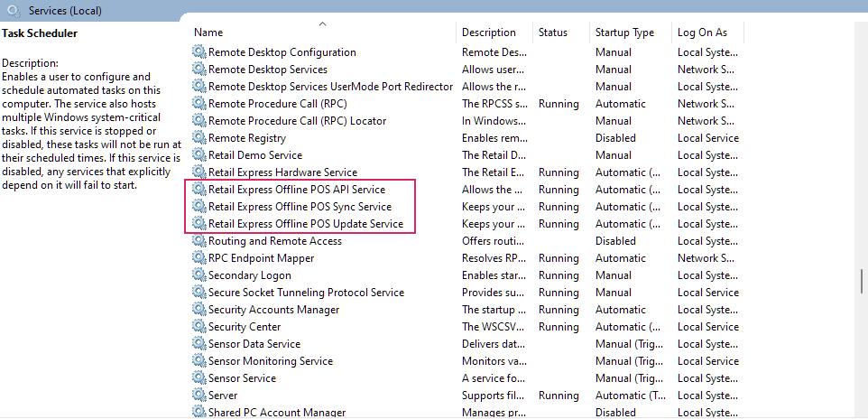Sort by the Log On As column header
868x419 pixels.
703,33
